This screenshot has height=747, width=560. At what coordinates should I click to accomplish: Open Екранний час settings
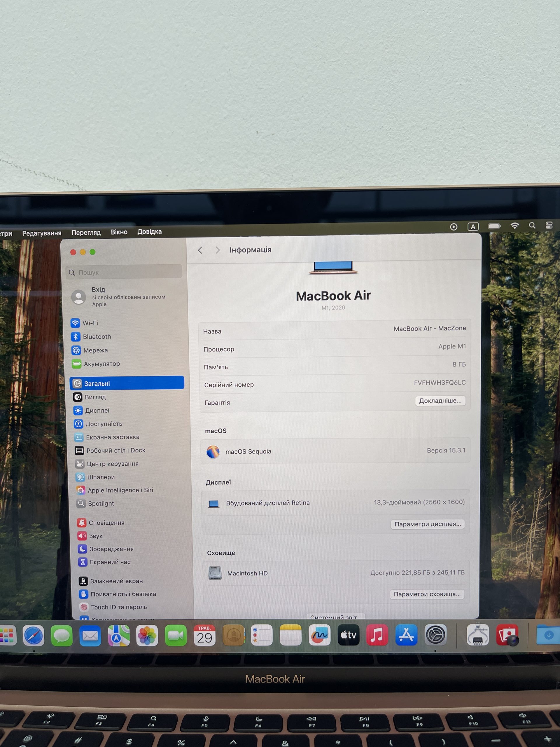[x=104, y=562]
